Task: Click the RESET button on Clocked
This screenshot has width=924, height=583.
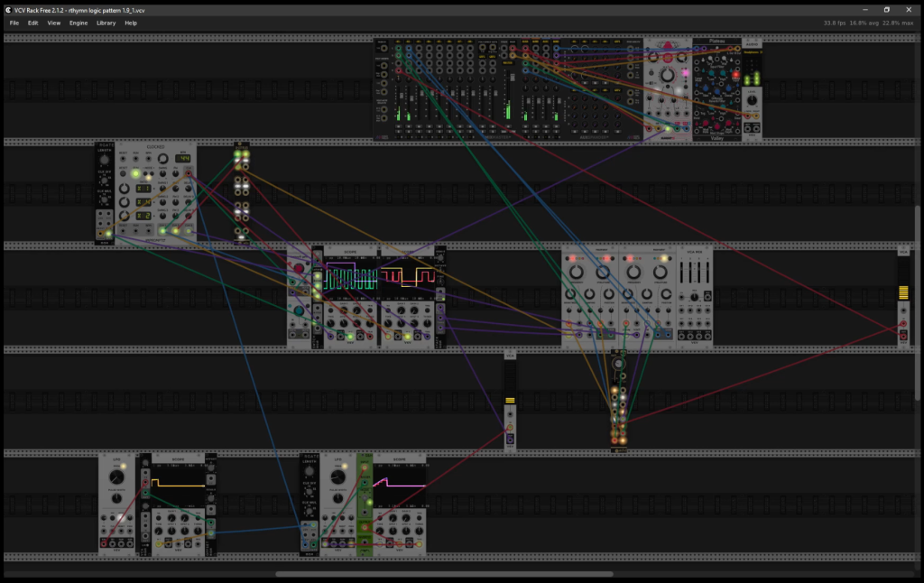Action: pyautogui.click(x=123, y=173)
